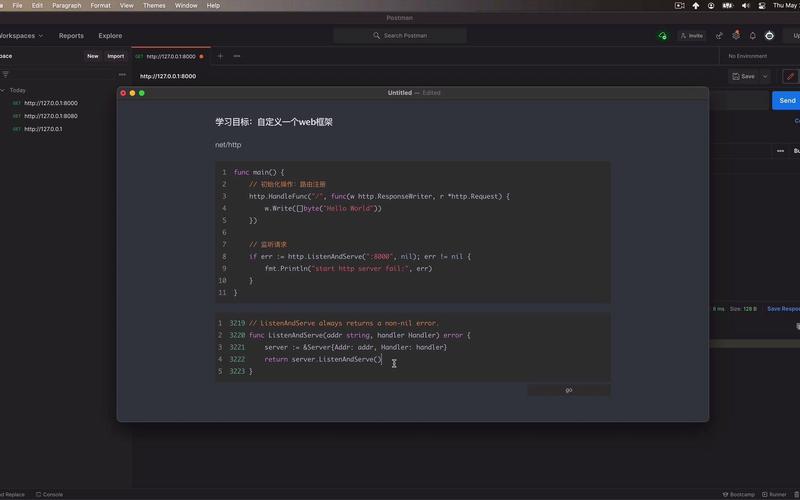Click the request name http://127.0.0.1:8000 heading
This screenshot has width=800, height=500.
pos(168,76)
